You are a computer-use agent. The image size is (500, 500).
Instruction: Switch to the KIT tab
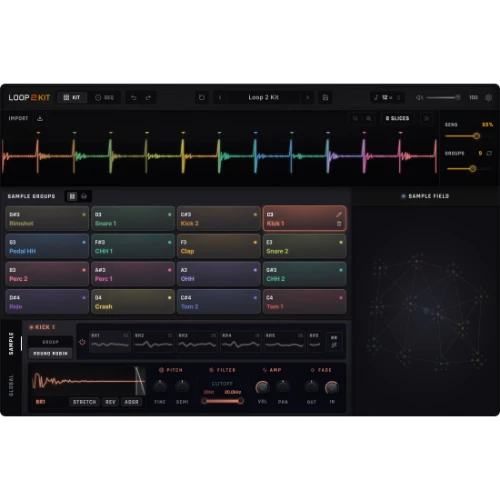click(x=72, y=97)
